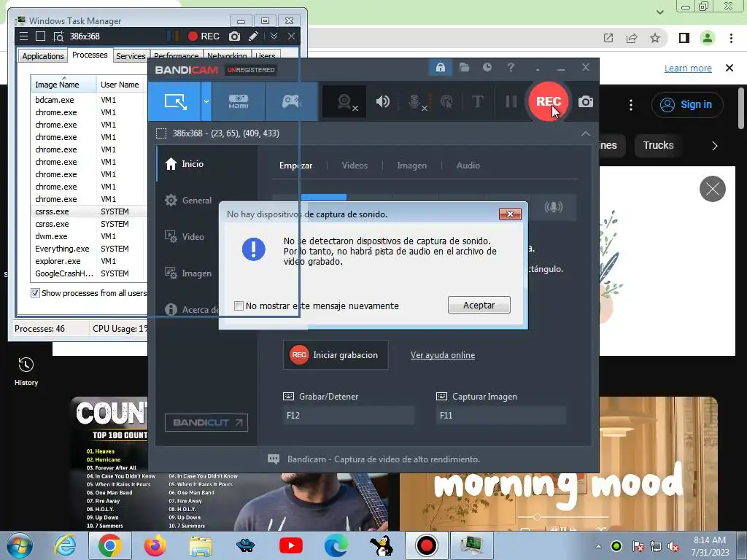The width and height of the screenshot is (747, 560).
Task: Click Iniciar grabacion button
Action: point(336,355)
